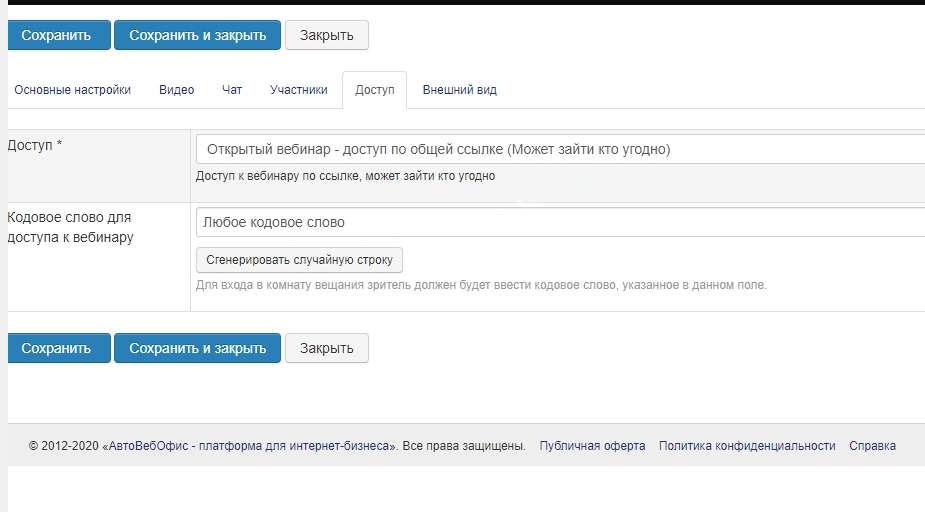The width and height of the screenshot is (925, 512).
Task: Click the bottom Закрыть button
Action: coord(327,348)
